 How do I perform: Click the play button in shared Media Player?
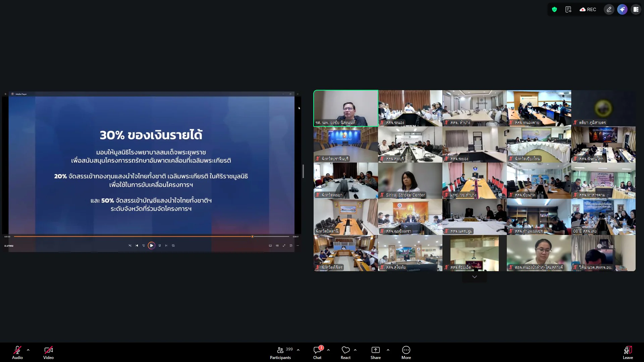coord(152,245)
